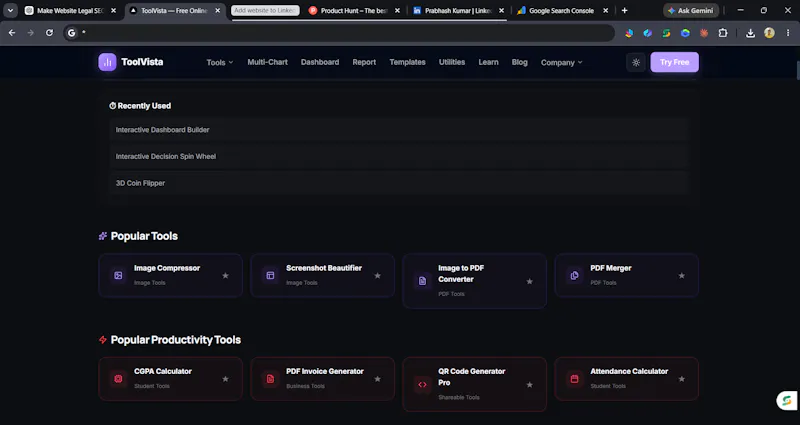Image resolution: width=800 pixels, height=425 pixels.
Task: Click Attendance Calculator calendar icon
Action: tap(574, 379)
